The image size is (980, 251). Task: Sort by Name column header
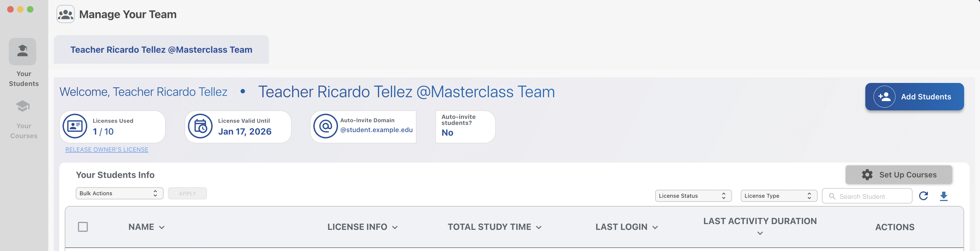[147, 227]
